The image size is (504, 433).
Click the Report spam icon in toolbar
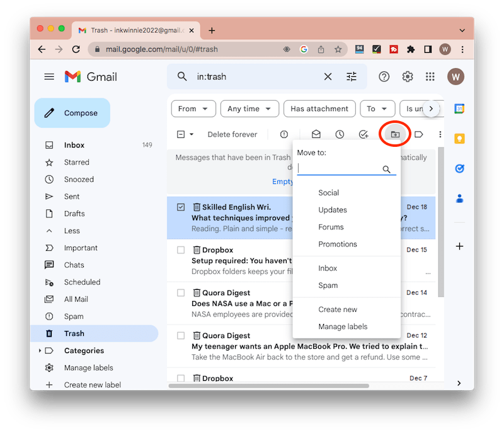(x=284, y=134)
